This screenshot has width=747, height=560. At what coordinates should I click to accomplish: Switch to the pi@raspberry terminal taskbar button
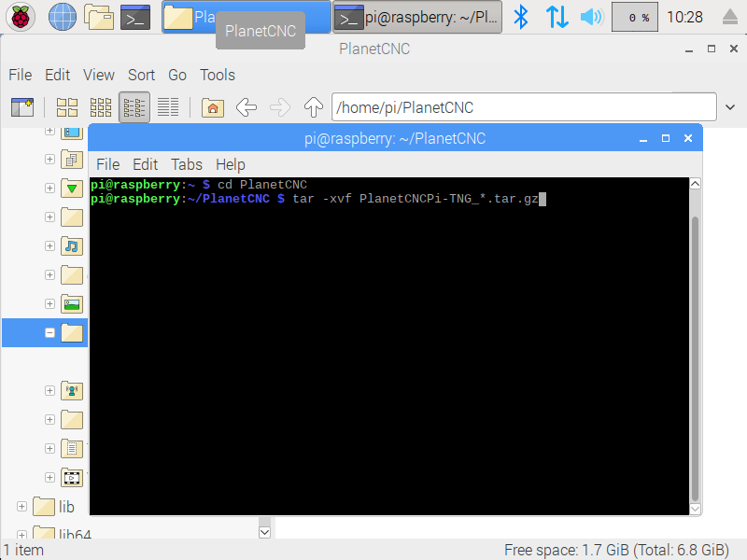point(417,17)
